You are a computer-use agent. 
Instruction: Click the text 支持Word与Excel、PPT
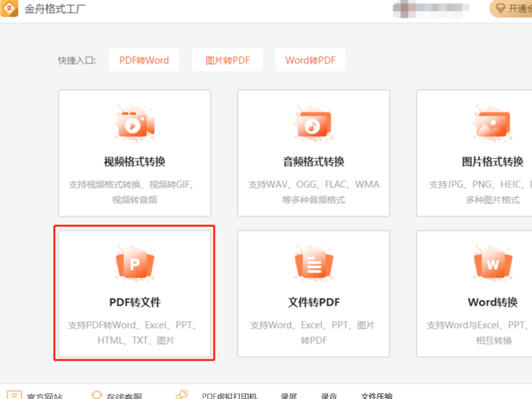[478, 325]
